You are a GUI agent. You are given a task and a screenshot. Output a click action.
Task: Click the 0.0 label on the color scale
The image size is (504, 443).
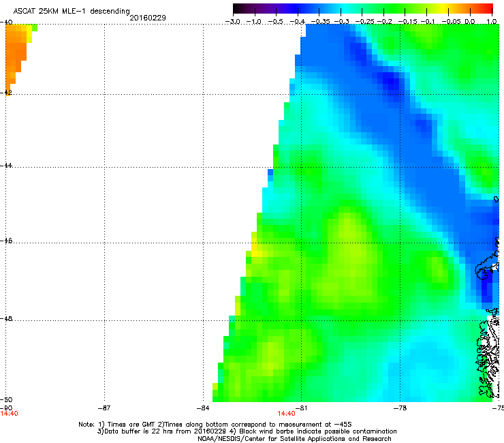(x=470, y=22)
